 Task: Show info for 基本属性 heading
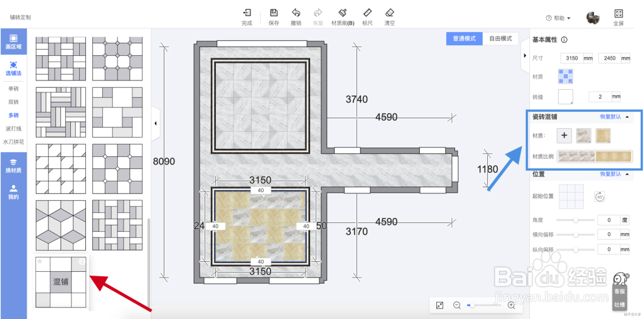(564, 40)
